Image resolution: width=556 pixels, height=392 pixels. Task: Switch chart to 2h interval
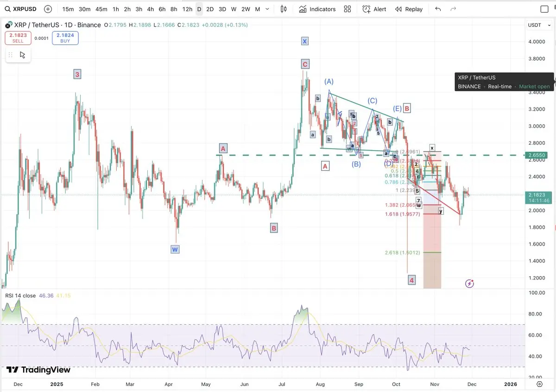coord(127,9)
